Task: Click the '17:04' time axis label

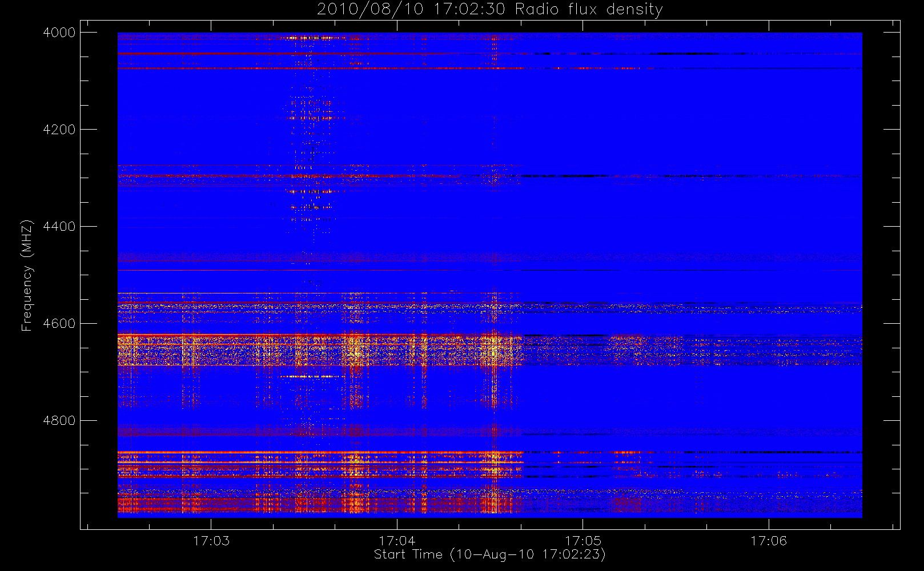Action: pyautogui.click(x=397, y=541)
